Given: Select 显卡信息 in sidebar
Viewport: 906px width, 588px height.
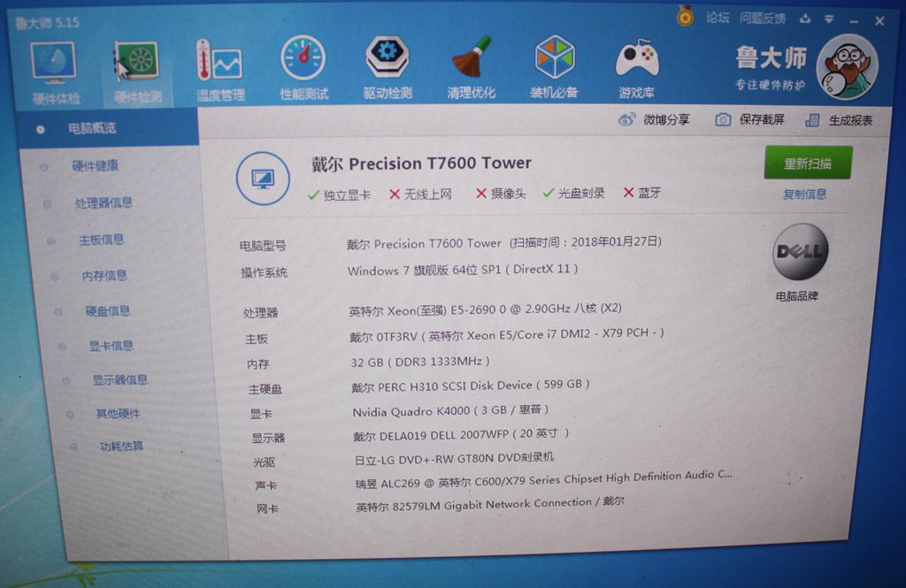Looking at the screenshot, I should pyautogui.click(x=111, y=346).
